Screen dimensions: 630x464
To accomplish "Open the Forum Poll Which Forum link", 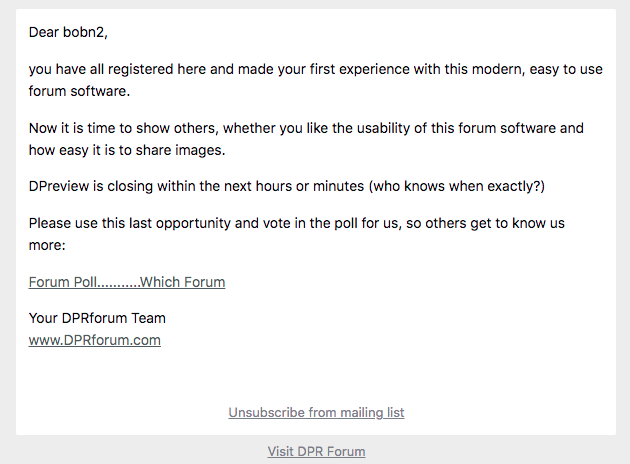I will point(127,282).
